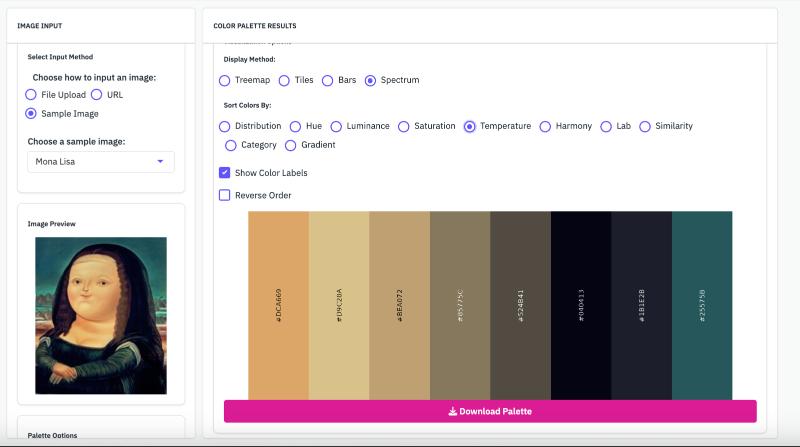Click the dark brown #524B41 color band
Viewport: 800px width, 447px height.
[520, 305]
